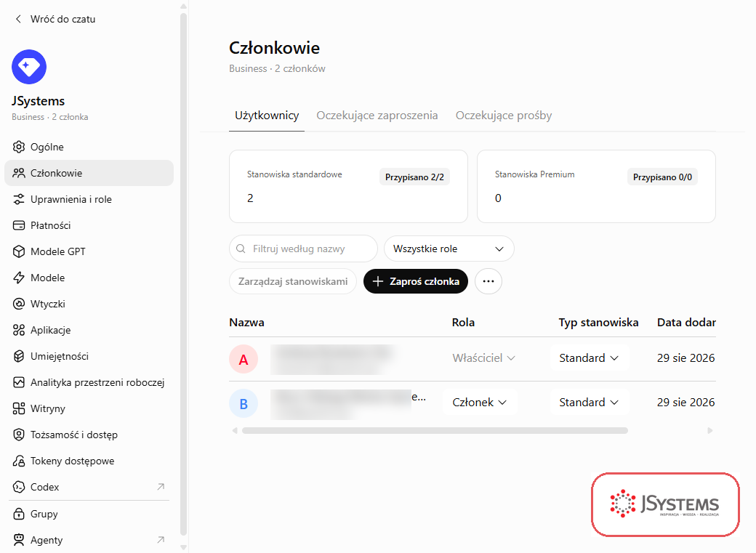756x553 pixels.
Task: Click the Zaproś członka button
Action: [416, 281]
